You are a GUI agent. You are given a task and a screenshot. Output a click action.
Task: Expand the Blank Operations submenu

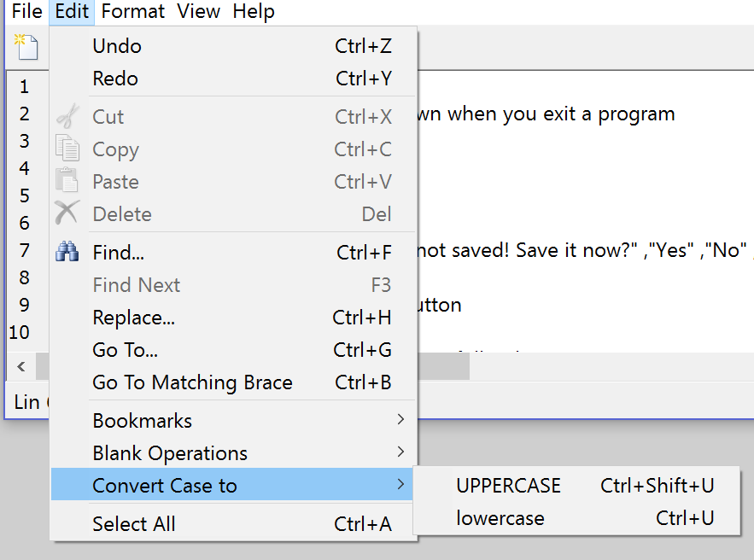coord(232,452)
